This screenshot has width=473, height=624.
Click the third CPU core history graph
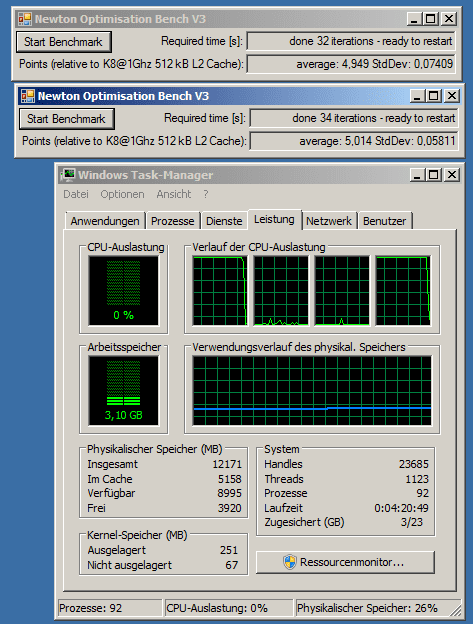coord(342,291)
